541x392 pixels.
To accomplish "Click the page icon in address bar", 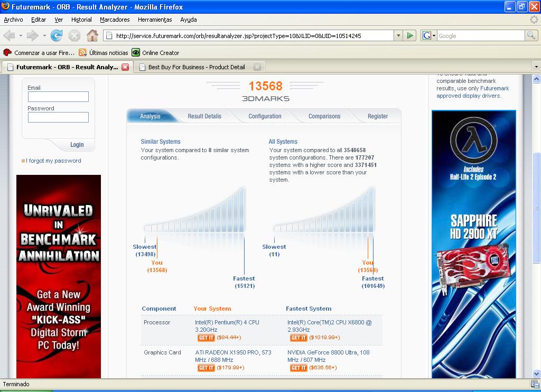I will (109, 35).
